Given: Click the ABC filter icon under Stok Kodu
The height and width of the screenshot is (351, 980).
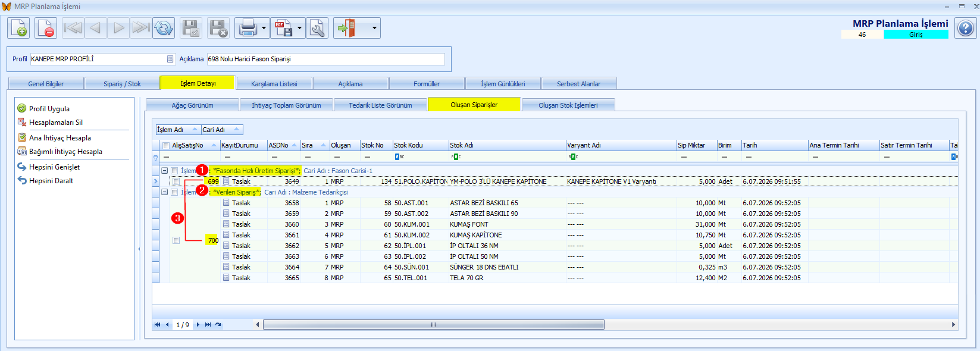Looking at the screenshot, I should pyautogui.click(x=400, y=157).
